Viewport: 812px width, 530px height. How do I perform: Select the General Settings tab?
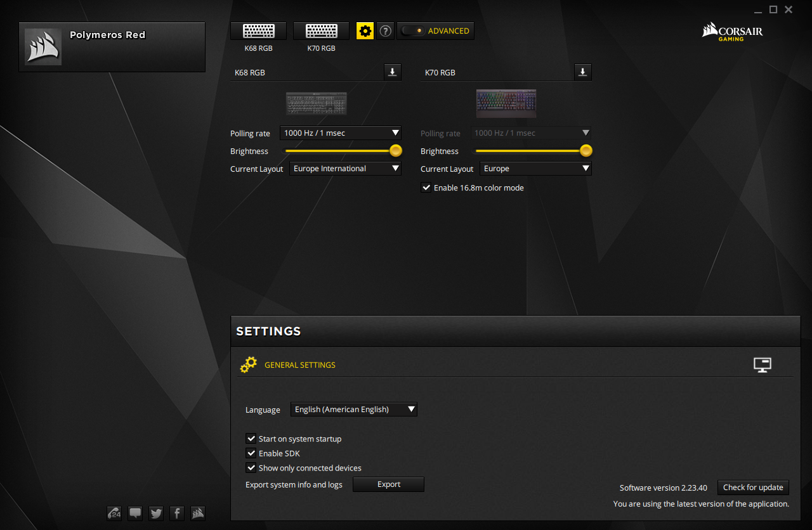coord(287,365)
